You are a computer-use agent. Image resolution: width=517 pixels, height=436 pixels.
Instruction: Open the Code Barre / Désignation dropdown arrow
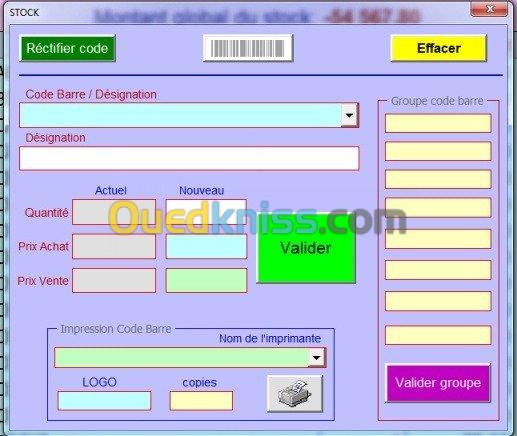coord(349,115)
